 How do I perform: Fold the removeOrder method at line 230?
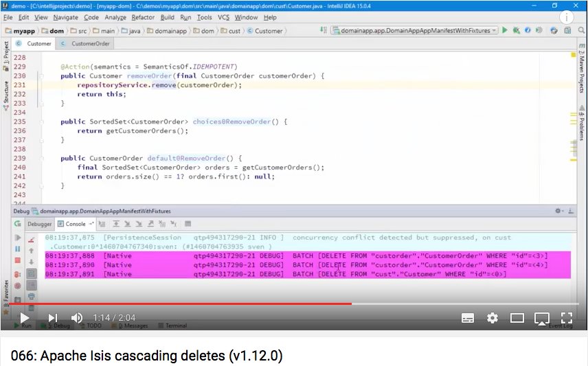[41, 76]
